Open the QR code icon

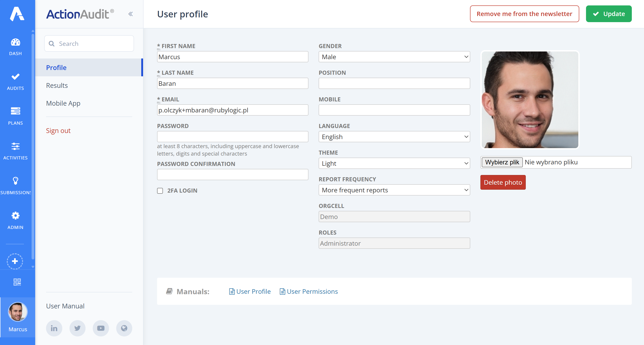(17, 282)
